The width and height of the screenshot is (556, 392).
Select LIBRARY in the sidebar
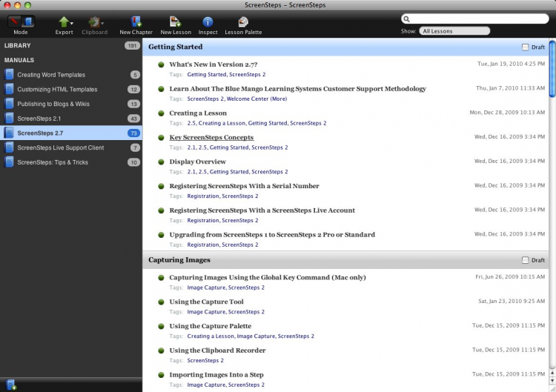pos(17,46)
